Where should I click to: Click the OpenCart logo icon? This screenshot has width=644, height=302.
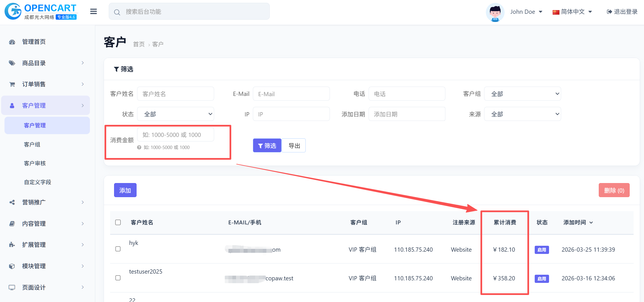tap(13, 12)
